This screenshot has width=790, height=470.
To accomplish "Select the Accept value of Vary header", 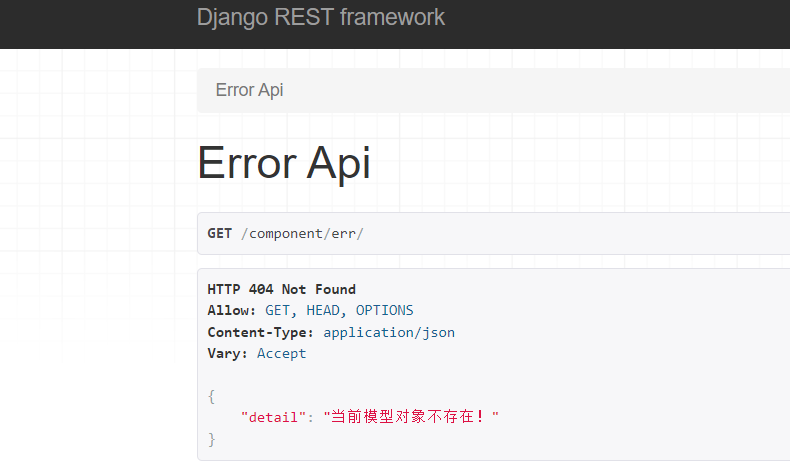I will point(282,354).
